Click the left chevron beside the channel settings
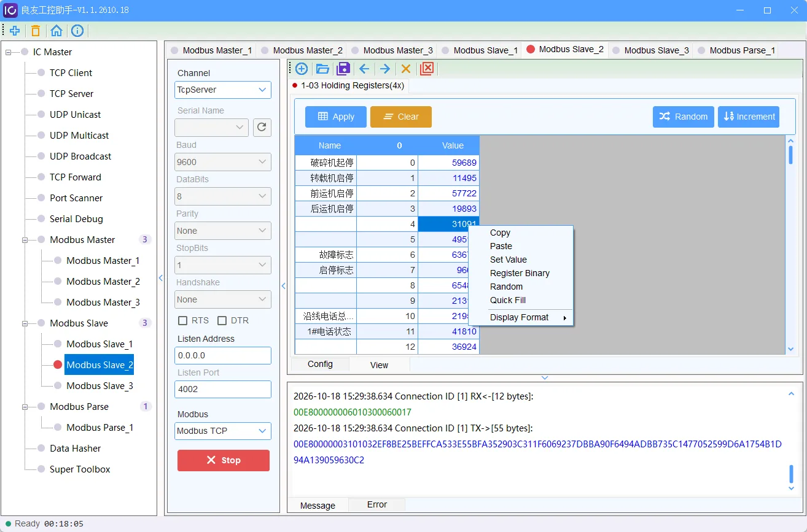The height and width of the screenshot is (532, 807). [284, 285]
